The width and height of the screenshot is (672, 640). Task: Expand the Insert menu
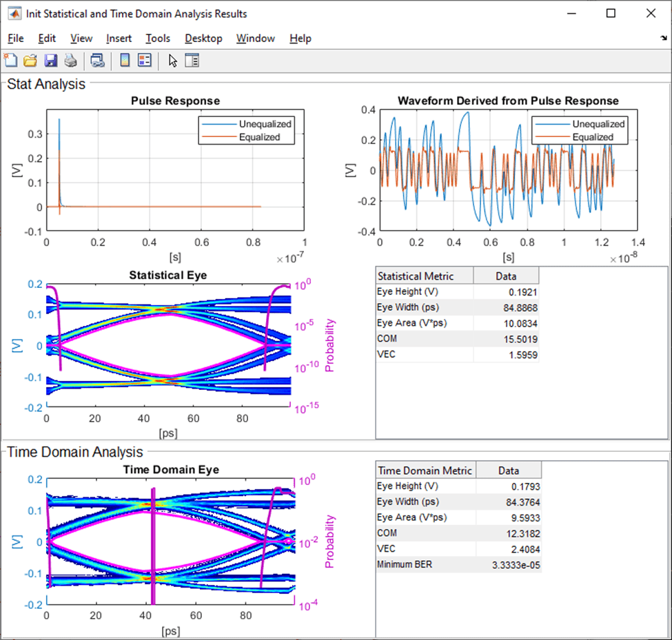[x=119, y=39]
